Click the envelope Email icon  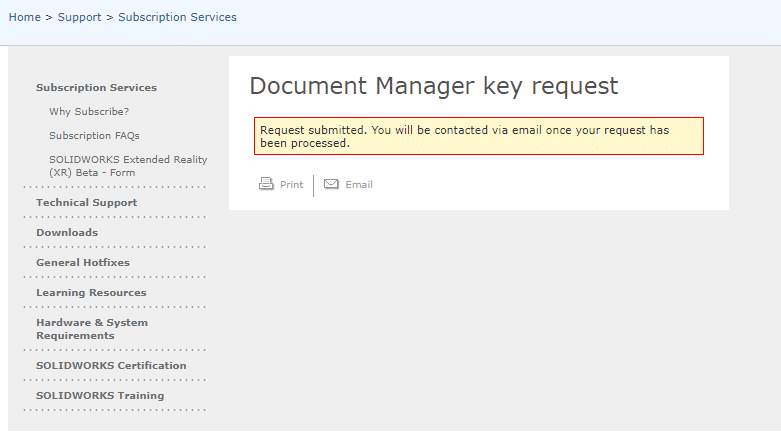331,184
